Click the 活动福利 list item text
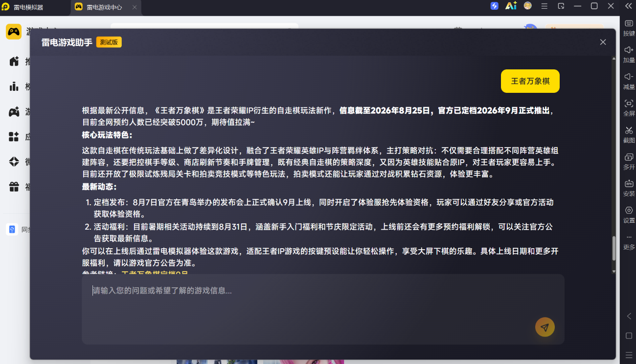 (323, 233)
